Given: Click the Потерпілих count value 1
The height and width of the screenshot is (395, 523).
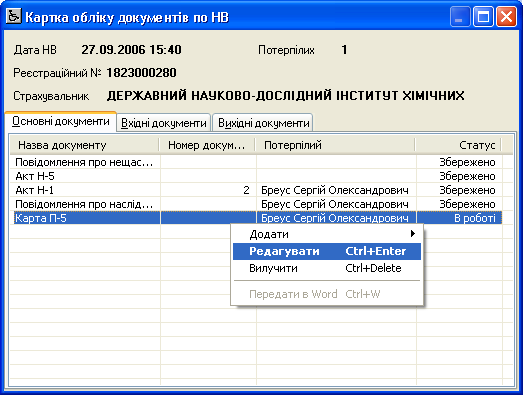Looking at the screenshot, I should pyautogui.click(x=344, y=50).
